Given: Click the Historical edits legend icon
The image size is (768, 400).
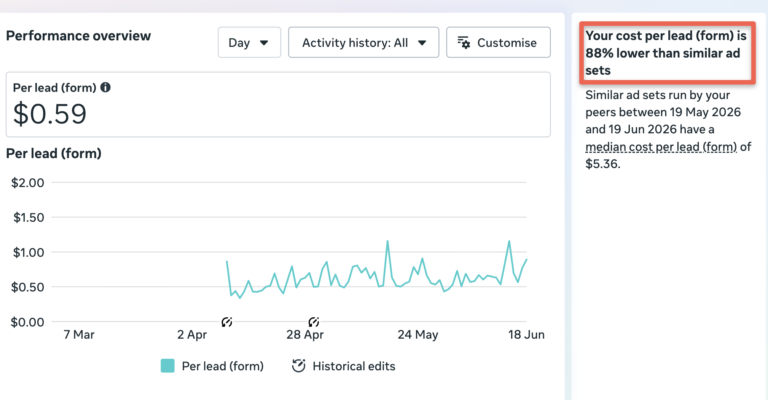Looking at the screenshot, I should [298, 366].
